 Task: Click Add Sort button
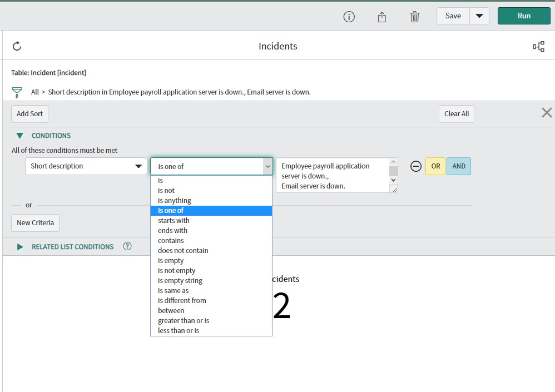[x=29, y=114]
